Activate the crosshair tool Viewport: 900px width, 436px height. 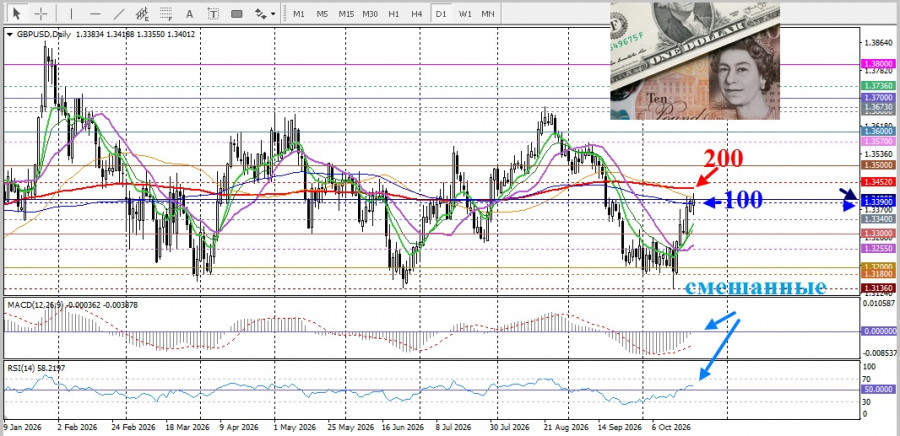click(x=41, y=13)
